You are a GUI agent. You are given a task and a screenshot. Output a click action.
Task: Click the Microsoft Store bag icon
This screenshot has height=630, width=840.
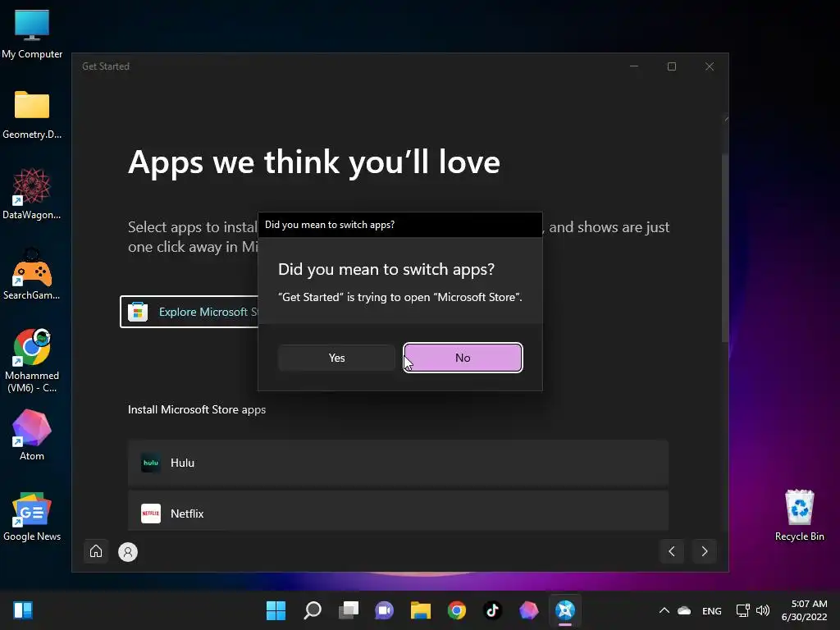(138, 312)
